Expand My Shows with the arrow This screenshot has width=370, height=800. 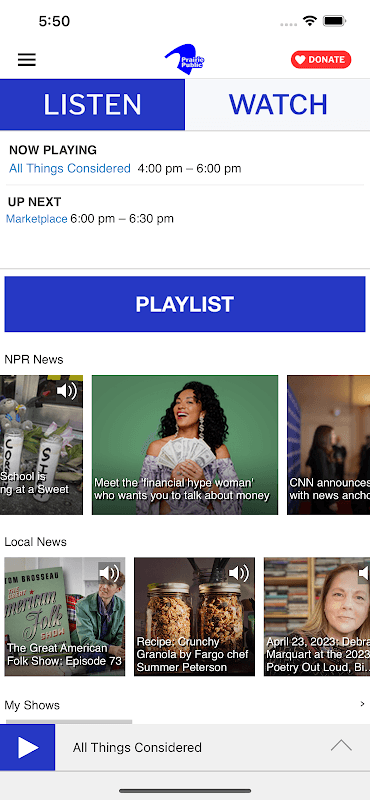[362, 704]
